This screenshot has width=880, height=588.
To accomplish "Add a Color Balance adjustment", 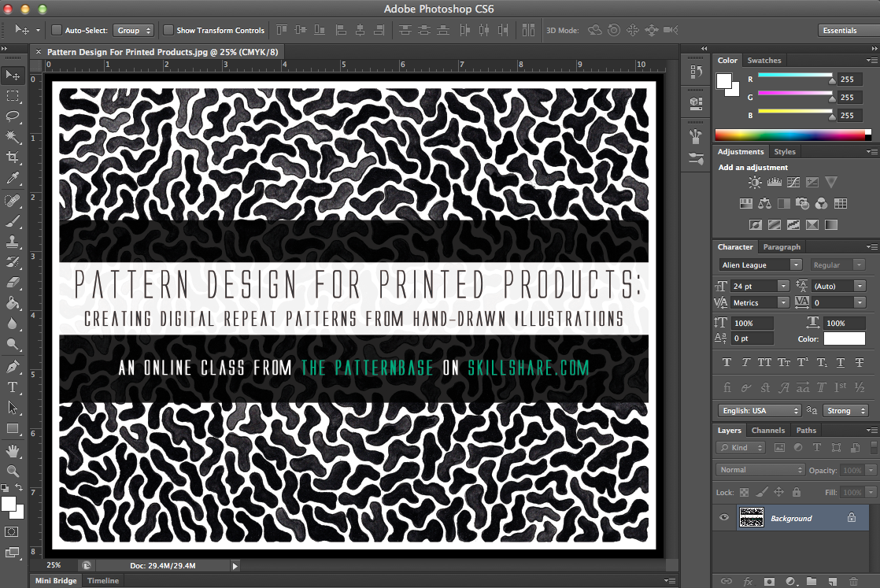I will (x=764, y=204).
